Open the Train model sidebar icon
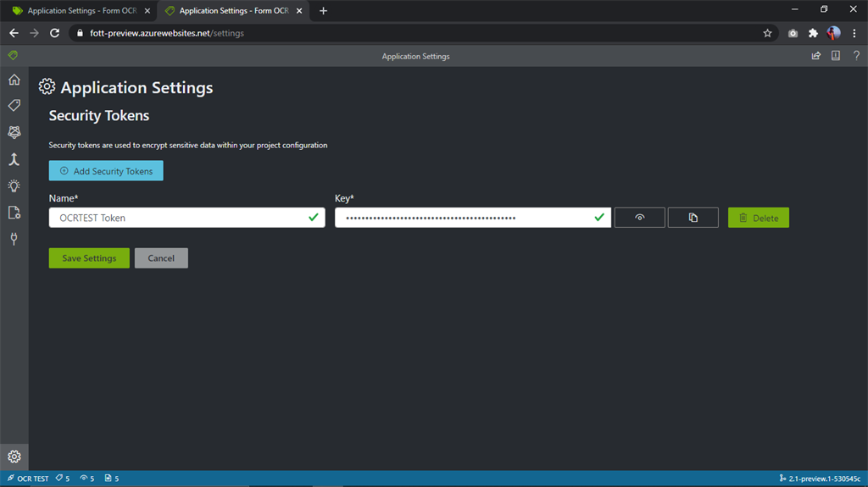Image resolution: width=868 pixels, height=487 pixels. click(14, 132)
